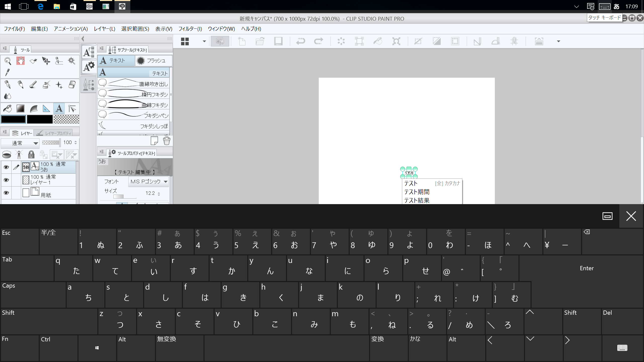Open the MS Pゴシック font dropdown
Viewport: 644px width, 362px height.
[x=148, y=182]
